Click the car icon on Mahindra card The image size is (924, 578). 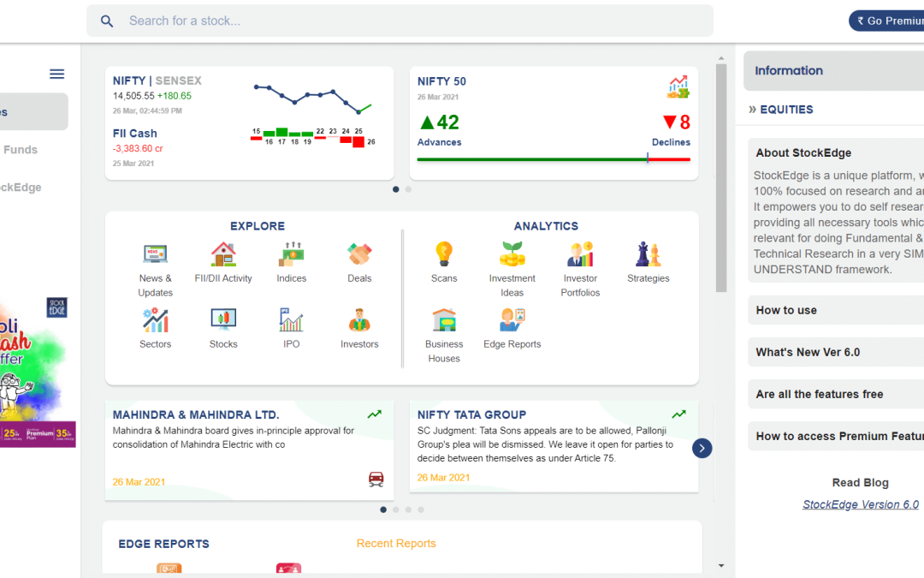click(x=376, y=479)
